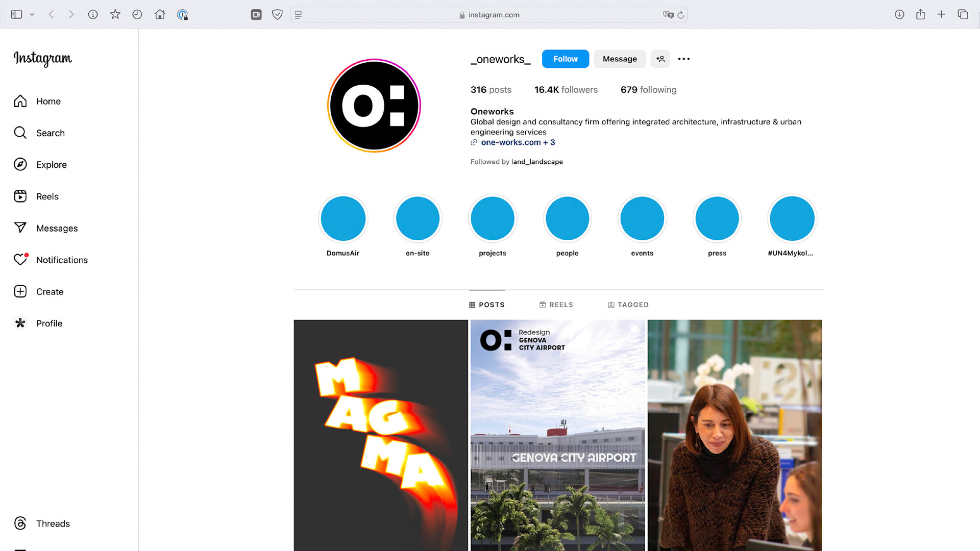Bookmark page with star icon
Viewport: 980px width, 551px height.
click(115, 14)
